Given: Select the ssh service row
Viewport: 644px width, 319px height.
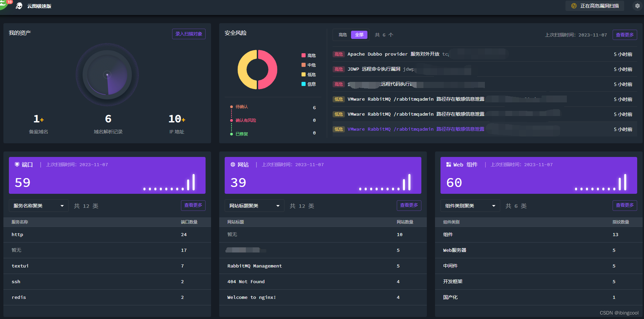Looking at the screenshot, I should 107,282.
